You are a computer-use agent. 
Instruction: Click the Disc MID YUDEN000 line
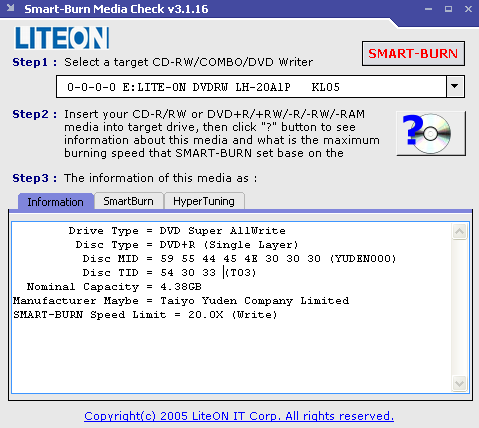coord(239,259)
